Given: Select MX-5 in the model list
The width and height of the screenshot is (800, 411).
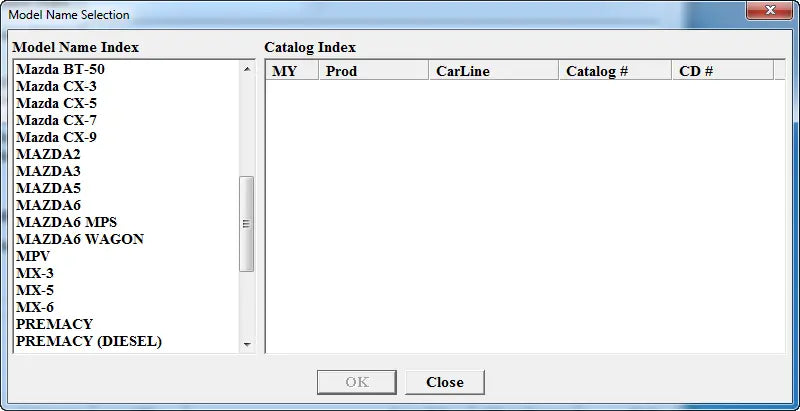Looking at the screenshot, I should point(35,290).
